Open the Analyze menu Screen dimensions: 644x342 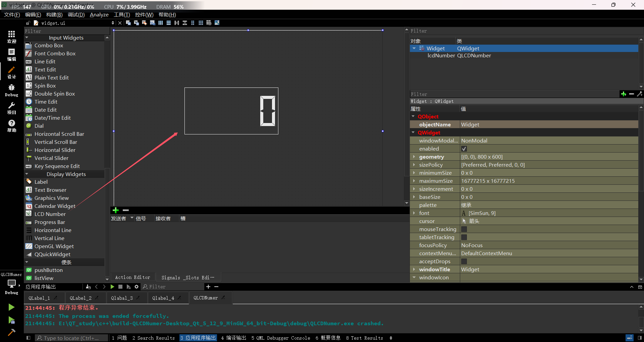pyautogui.click(x=99, y=15)
